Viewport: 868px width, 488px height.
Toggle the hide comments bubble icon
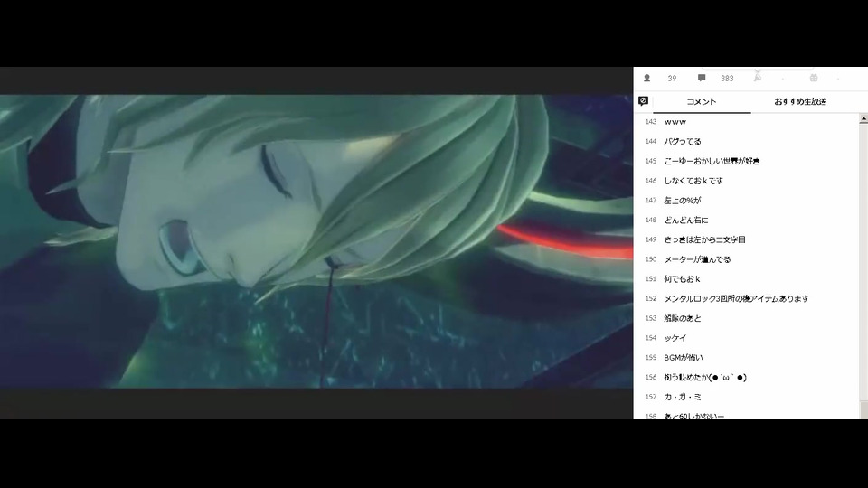point(643,100)
